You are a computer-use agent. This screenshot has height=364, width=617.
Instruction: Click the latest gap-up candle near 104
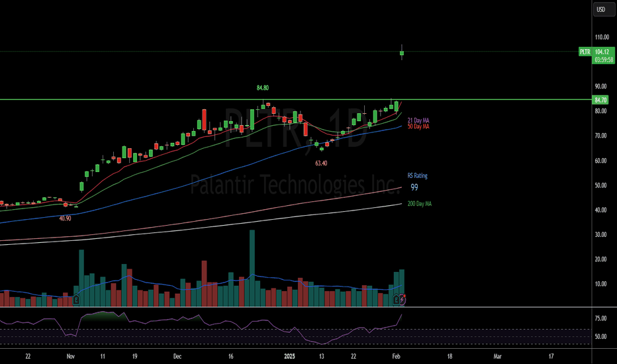pyautogui.click(x=402, y=53)
